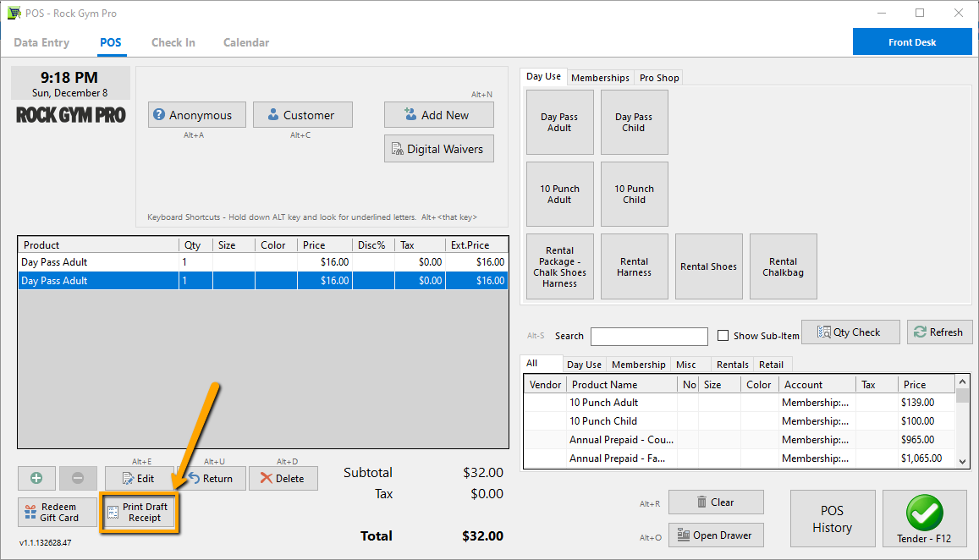The width and height of the screenshot is (979, 560).
Task: Toggle Show Sub-Item checkbox
Action: (x=723, y=335)
